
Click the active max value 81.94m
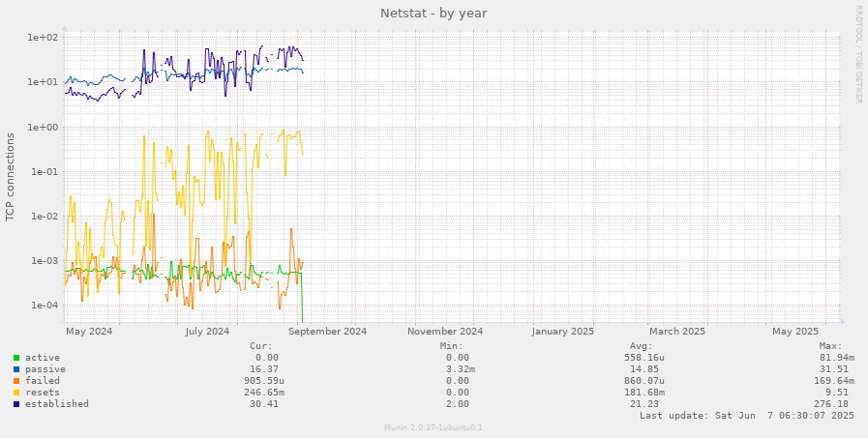click(836, 358)
